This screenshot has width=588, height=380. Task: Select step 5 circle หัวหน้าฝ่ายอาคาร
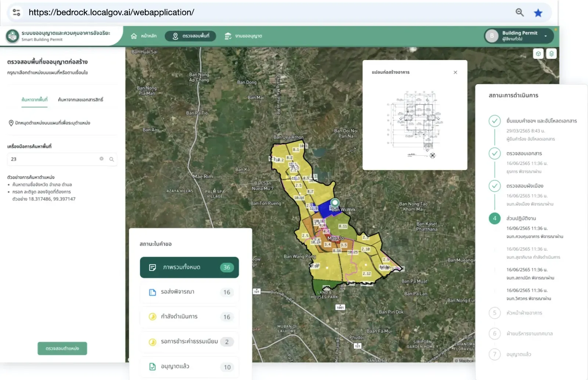(495, 313)
